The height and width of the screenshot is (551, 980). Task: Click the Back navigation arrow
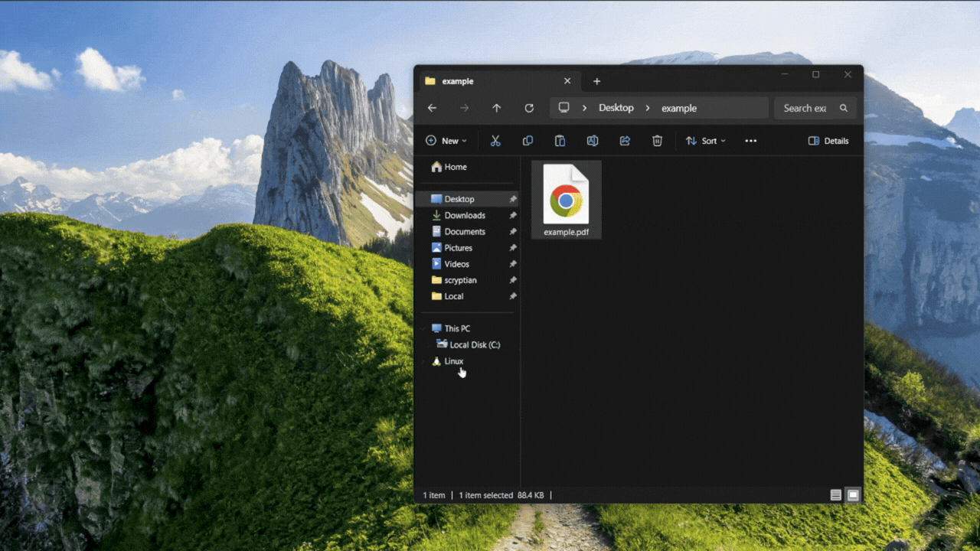432,108
